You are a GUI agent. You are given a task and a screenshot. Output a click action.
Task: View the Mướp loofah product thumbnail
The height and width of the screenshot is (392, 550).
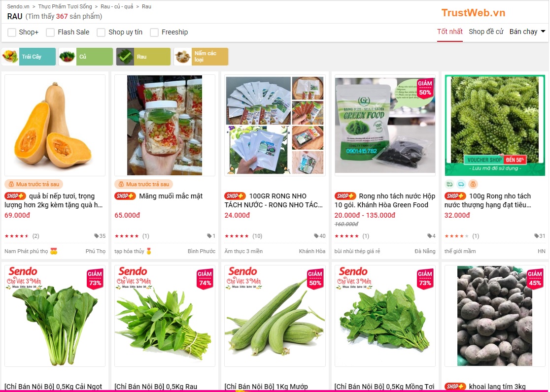pyautogui.click(x=275, y=316)
